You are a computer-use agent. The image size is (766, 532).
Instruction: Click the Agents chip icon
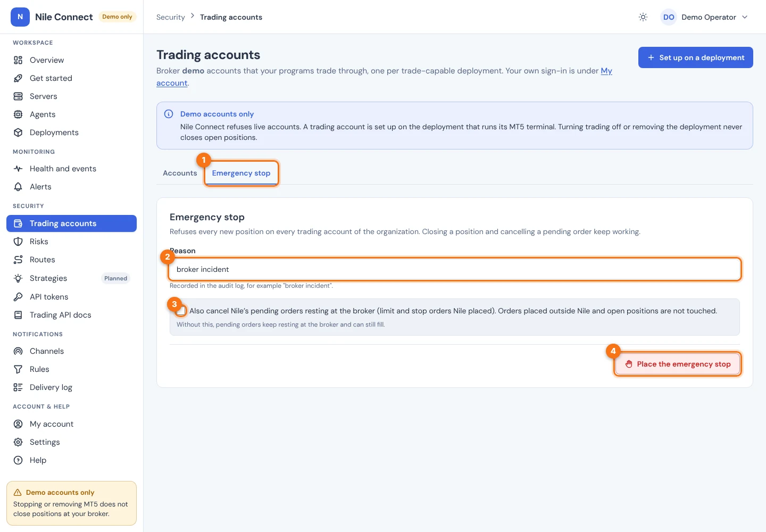[x=18, y=114]
